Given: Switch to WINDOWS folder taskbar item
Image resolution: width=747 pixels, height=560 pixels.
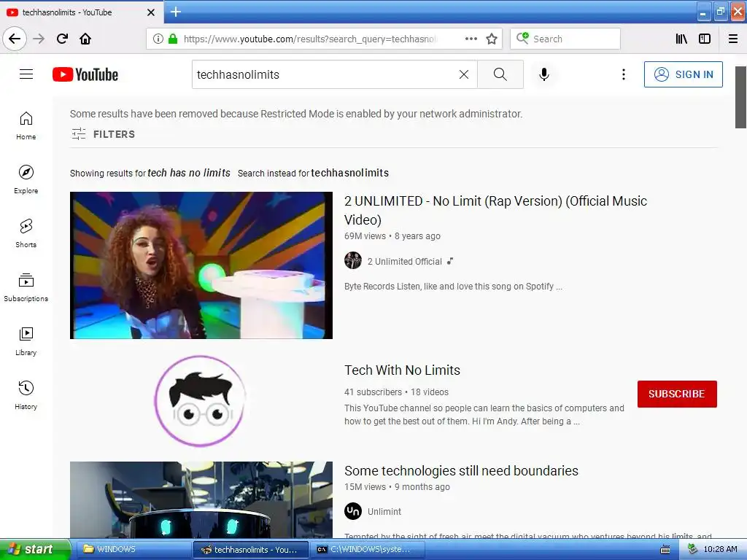Looking at the screenshot, I should 133,550.
